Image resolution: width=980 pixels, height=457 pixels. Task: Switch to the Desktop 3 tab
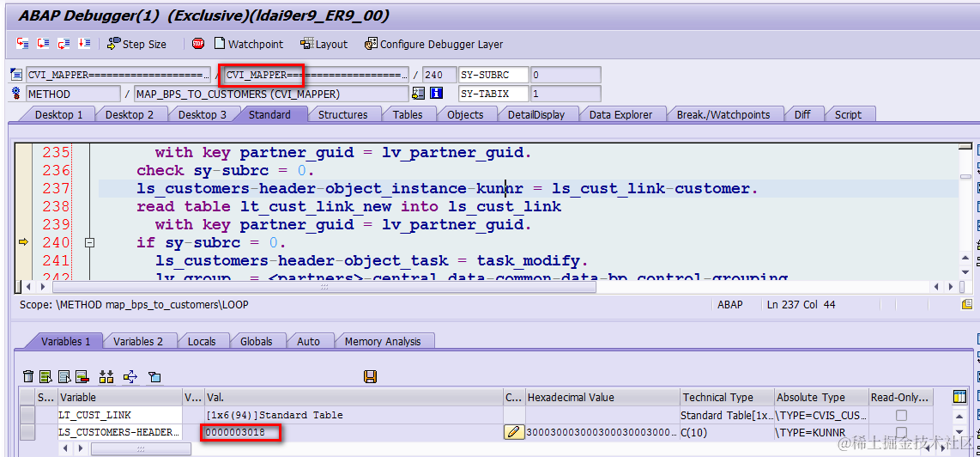coord(203,114)
